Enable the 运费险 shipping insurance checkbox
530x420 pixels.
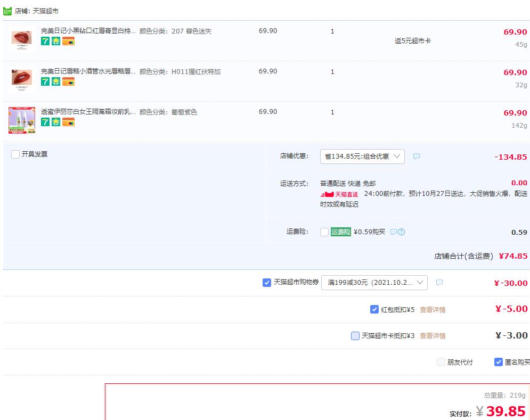click(x=324, y=232)
